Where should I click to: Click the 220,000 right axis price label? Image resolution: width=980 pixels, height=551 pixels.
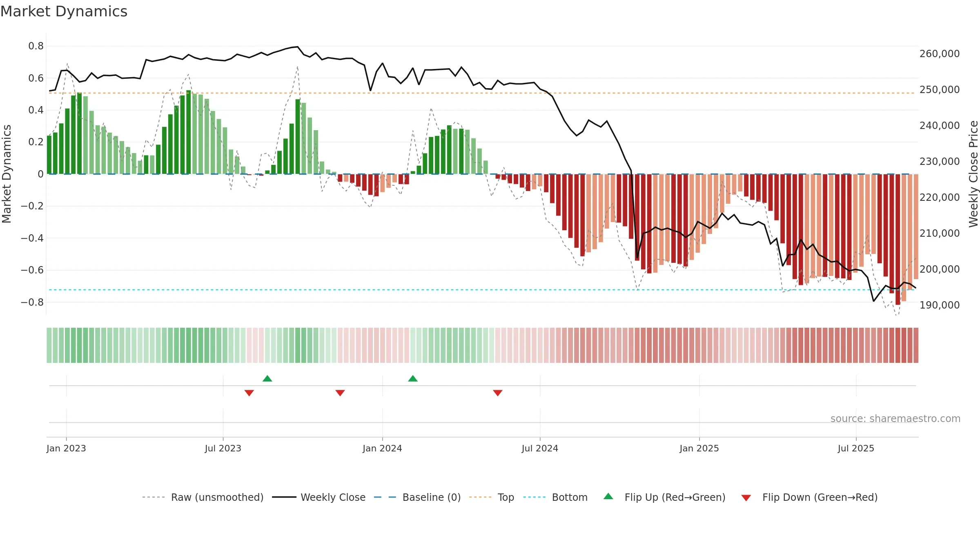click(940, 197)
